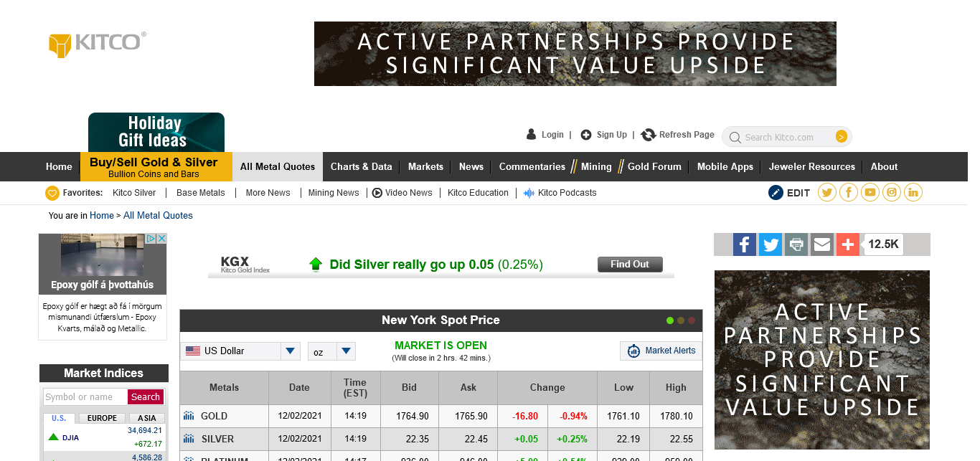Open Kitco Instagram social icon

point(892,192)
